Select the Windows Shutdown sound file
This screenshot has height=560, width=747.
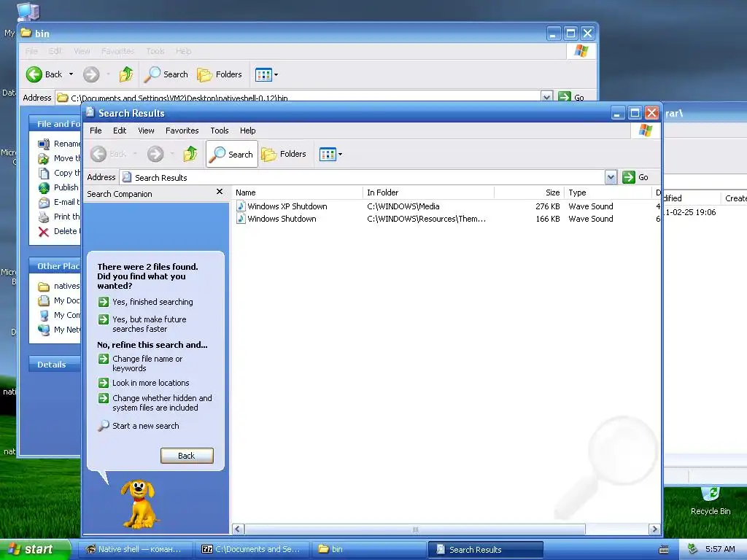tap(282, 219)
